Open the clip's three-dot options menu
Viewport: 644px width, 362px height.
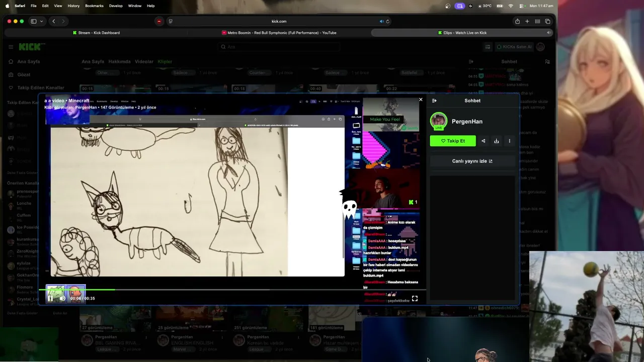click(x=509, y=141)
